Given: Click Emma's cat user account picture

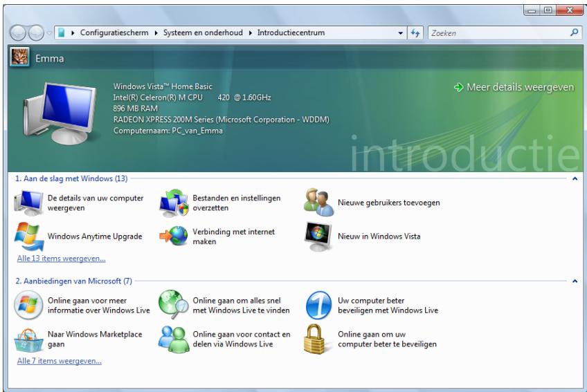Looking at the screenshot, I should 19,57.
